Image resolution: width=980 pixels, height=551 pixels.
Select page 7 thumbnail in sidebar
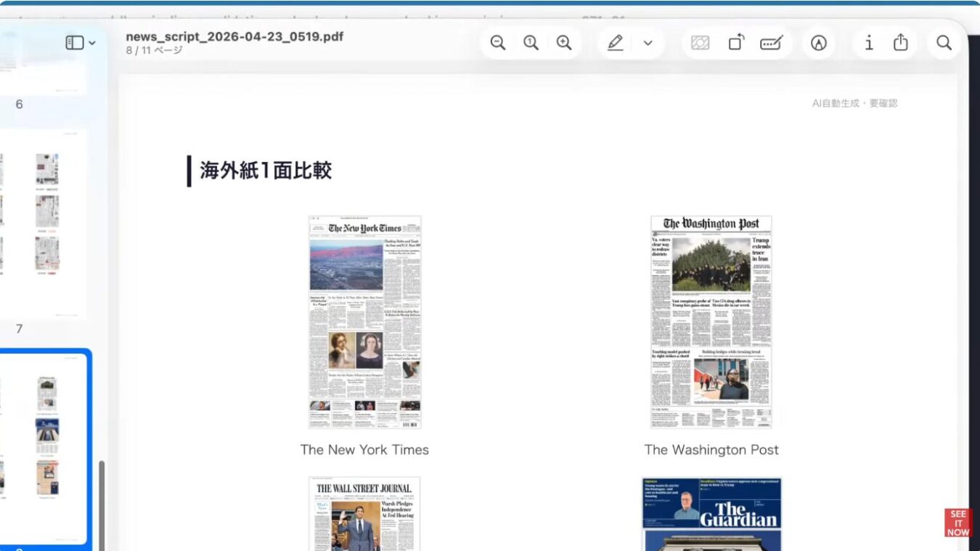click(x=44, y=225)
